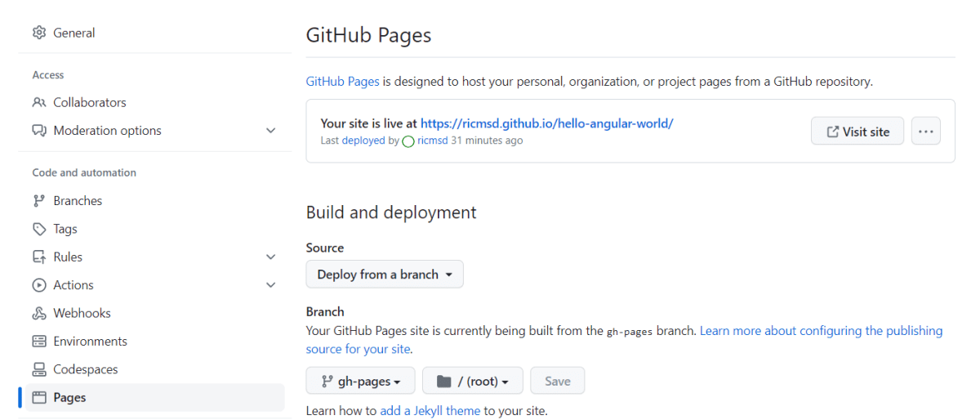
Task: Click the Branch label
Action: (x=325, y=311)
